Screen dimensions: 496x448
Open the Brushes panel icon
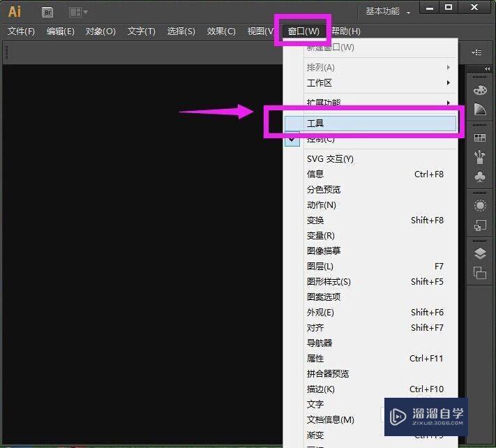[480, 157]
